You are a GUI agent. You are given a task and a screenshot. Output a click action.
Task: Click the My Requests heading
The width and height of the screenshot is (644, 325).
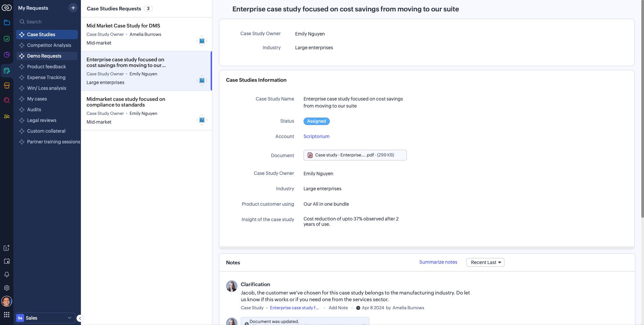click(x=33, y=8)
